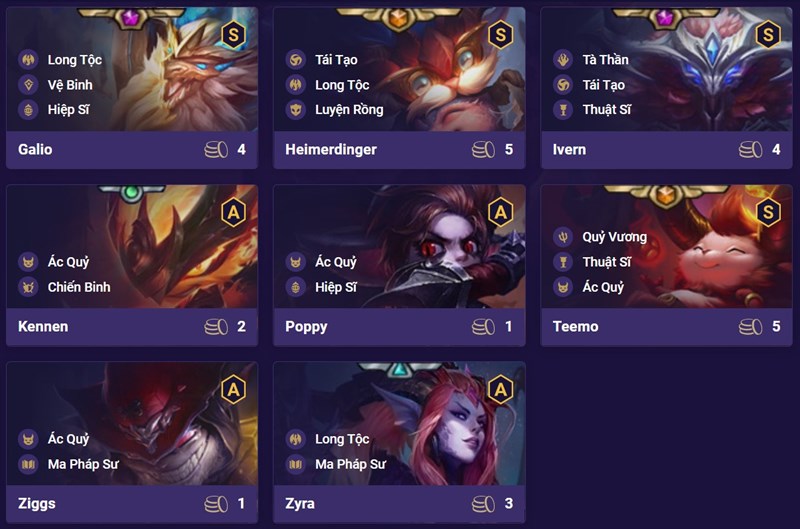The height and width of the screenshot is (529, 800).
Task: Click Galio's Long Tộc trait icon
Action: point(29,60)
